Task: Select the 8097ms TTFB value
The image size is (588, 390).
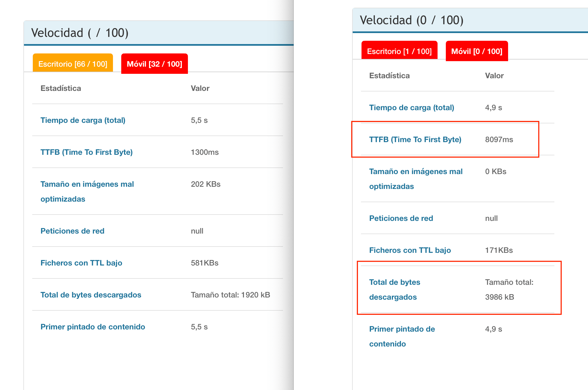Action: coord(499,139)
